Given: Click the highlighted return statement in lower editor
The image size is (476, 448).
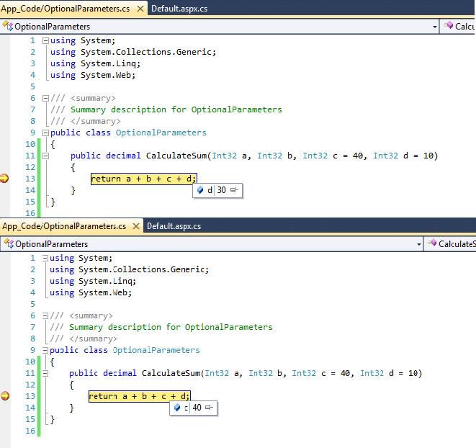Looking at the screenshot, I should [x=140, y=396].
